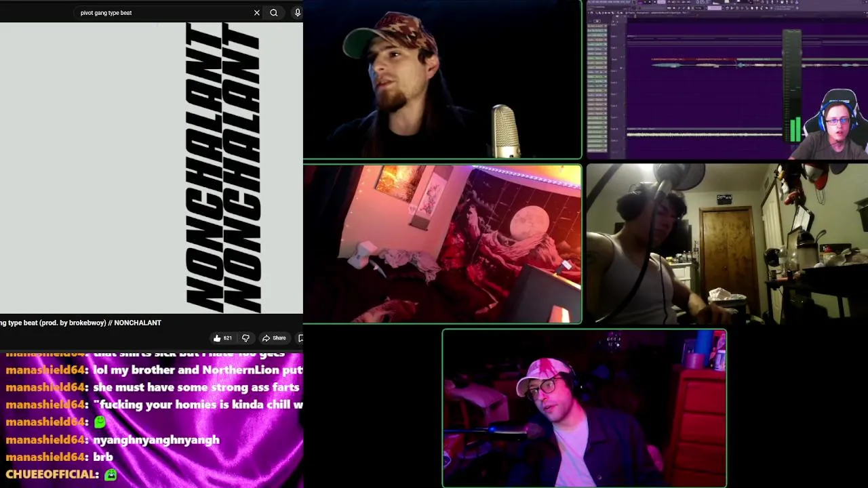868x488 pixels.
Task: Click chat message 'she must have some strong ass farts'
Action: coord(196,387)
